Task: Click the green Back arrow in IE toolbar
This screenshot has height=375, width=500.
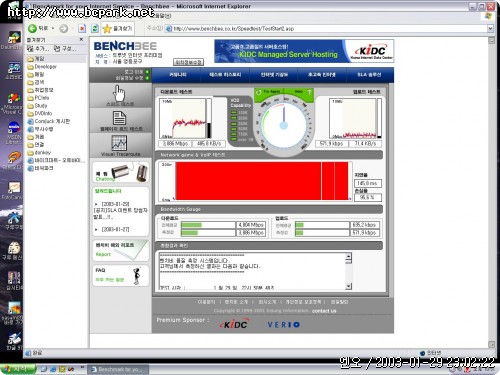Action: 32,29
